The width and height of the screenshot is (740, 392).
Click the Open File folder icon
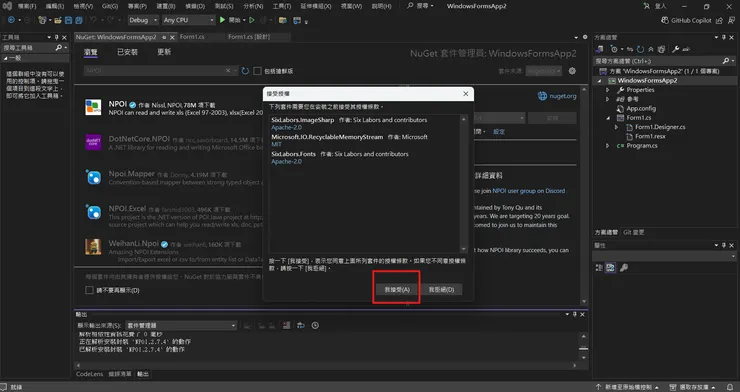[x=58, y=20]
